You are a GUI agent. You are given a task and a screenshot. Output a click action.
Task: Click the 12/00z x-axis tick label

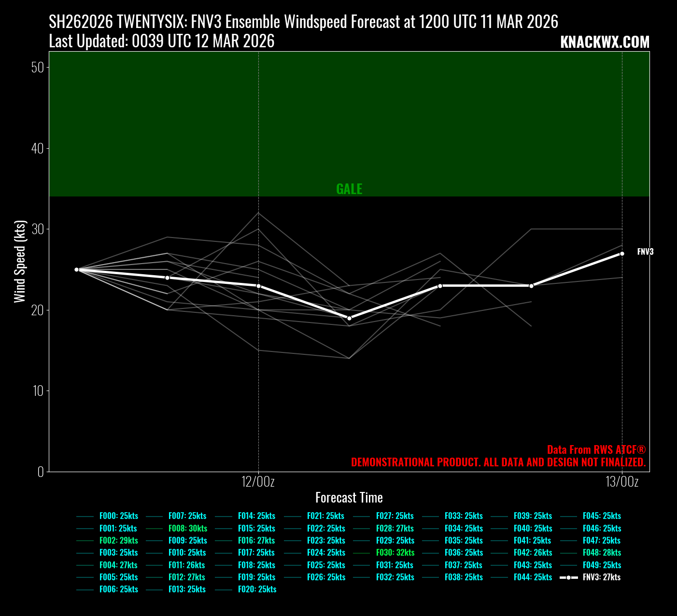click(258, 482)
